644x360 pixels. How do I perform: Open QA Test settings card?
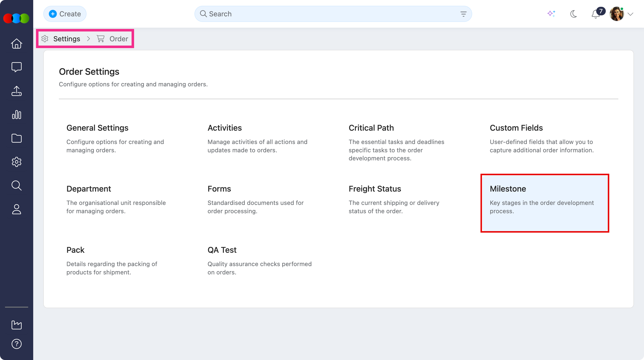tap(262, 264)
